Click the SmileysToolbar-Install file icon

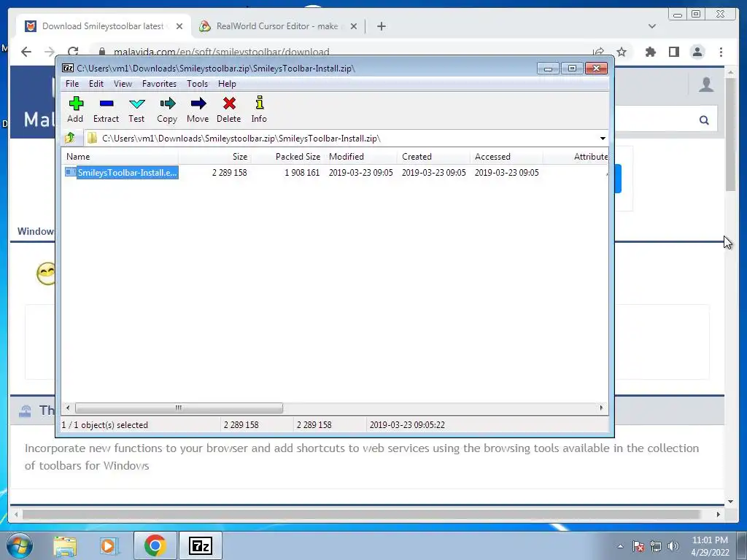pos(71,172)
